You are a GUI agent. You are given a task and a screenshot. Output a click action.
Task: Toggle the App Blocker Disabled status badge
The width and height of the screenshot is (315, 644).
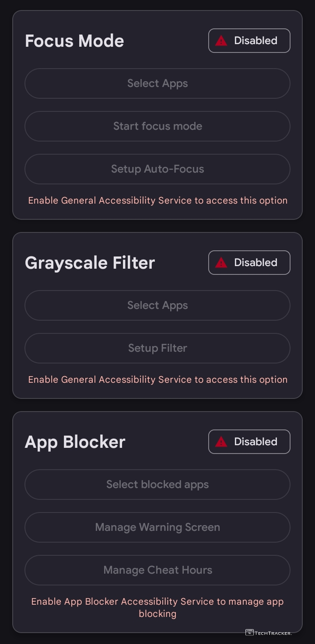click(x=249, y=442)
